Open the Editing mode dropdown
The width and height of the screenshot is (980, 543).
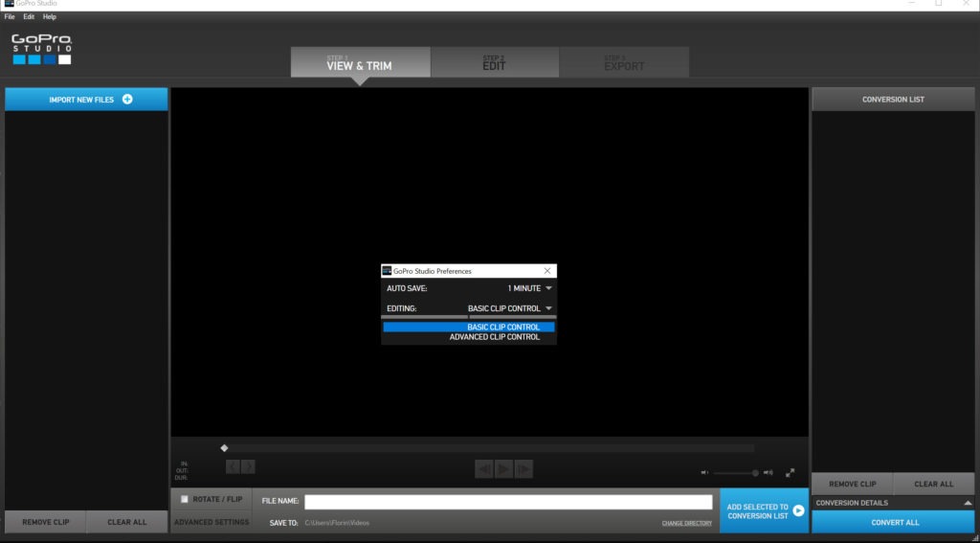click(x=510, y=308)
